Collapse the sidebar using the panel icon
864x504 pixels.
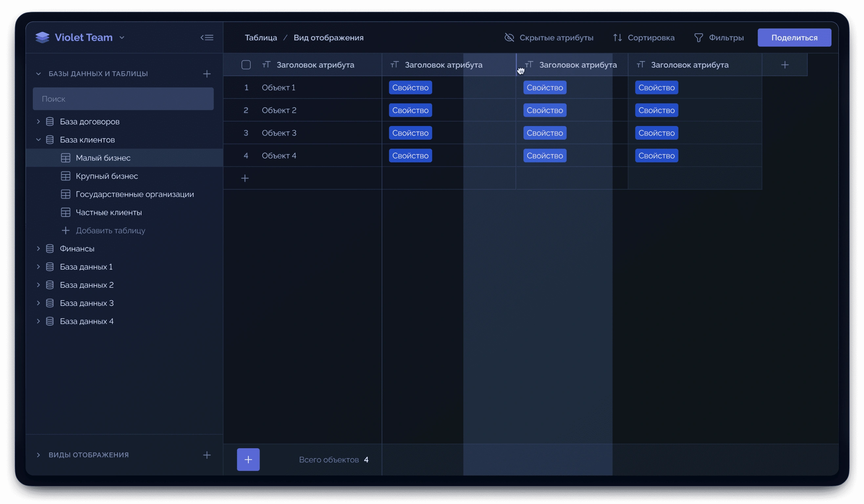(207, 37)
